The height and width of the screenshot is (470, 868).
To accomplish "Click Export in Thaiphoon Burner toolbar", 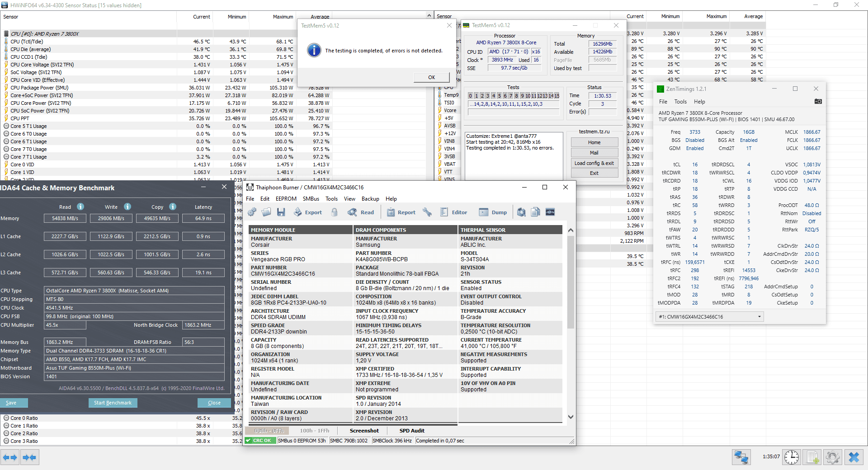I will click(308, 212).
